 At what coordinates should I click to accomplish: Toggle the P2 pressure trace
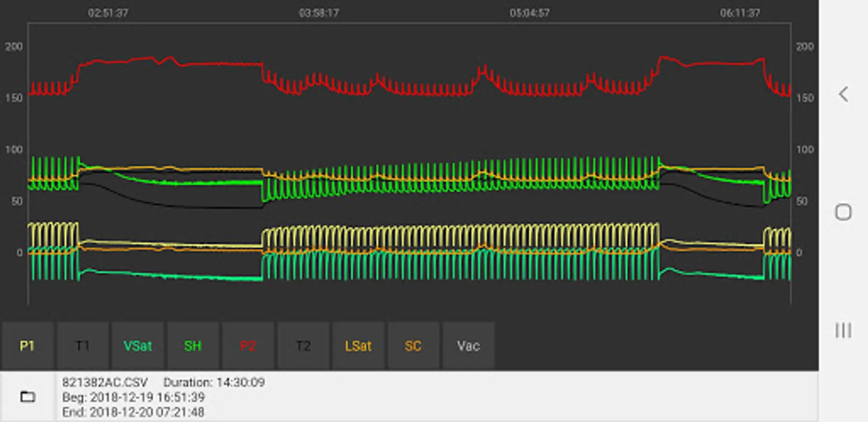[248, 346]
